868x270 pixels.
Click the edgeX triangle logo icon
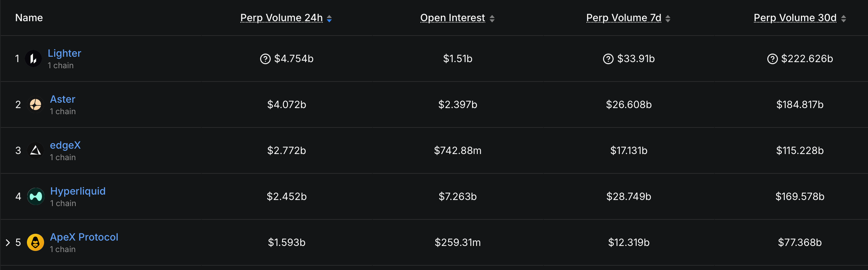[36, 150]
